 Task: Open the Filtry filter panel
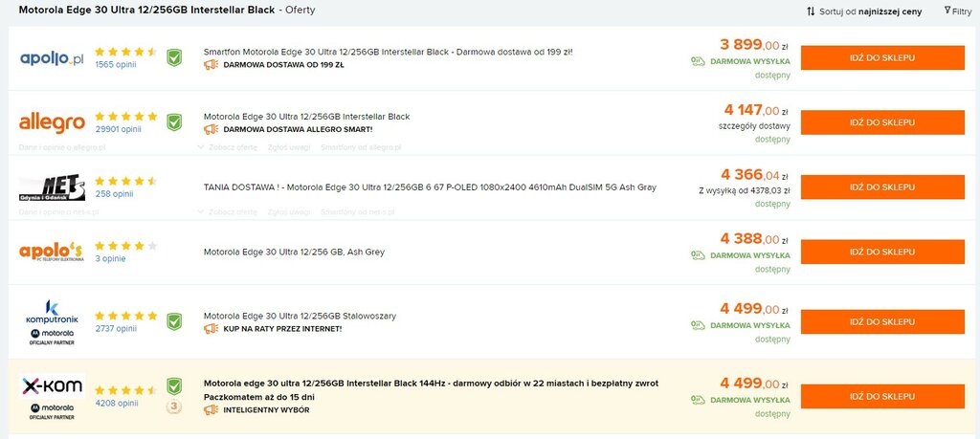pyautogui.click(x=957, y=11)
